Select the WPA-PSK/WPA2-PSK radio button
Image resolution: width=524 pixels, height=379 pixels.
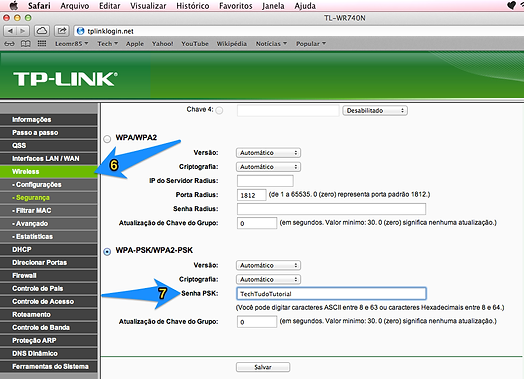click(107, 251)
